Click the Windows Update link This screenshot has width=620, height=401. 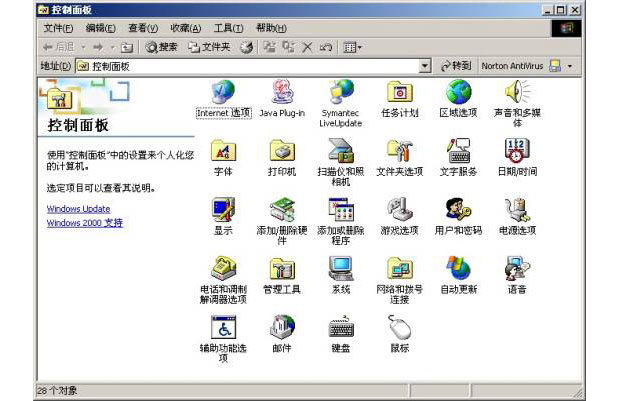78,209
